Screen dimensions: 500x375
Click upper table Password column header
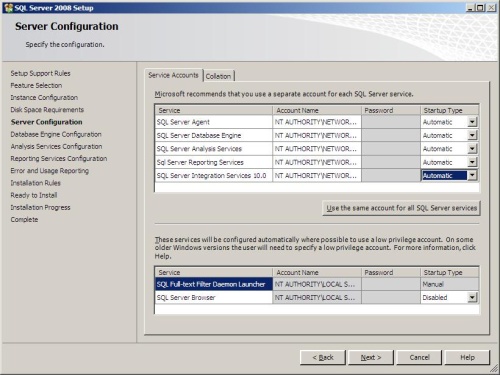point(391,110)
